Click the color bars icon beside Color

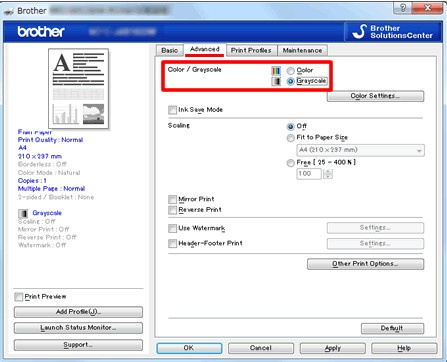tap(276, 70)
